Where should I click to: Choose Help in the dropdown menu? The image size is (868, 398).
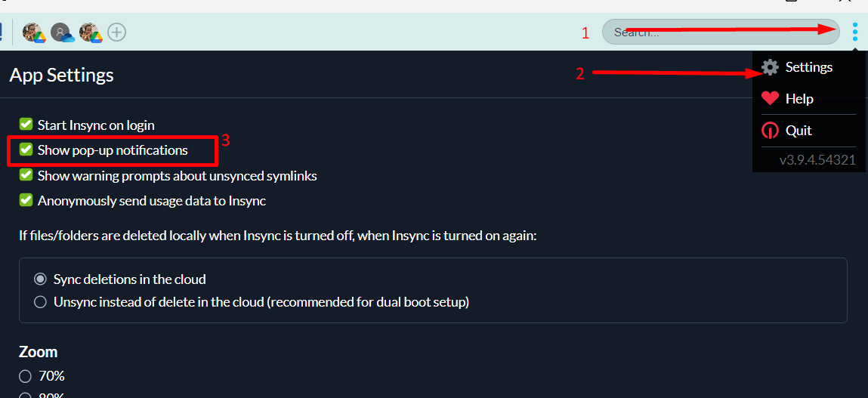tap(799, 99)
